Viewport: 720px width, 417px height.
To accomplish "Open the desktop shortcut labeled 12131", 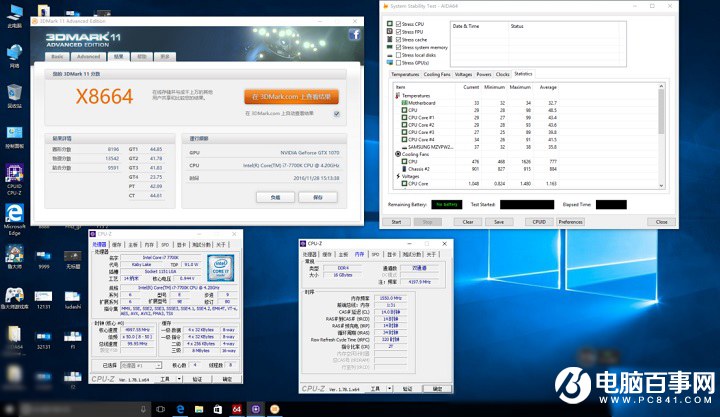I will [44, 299].
